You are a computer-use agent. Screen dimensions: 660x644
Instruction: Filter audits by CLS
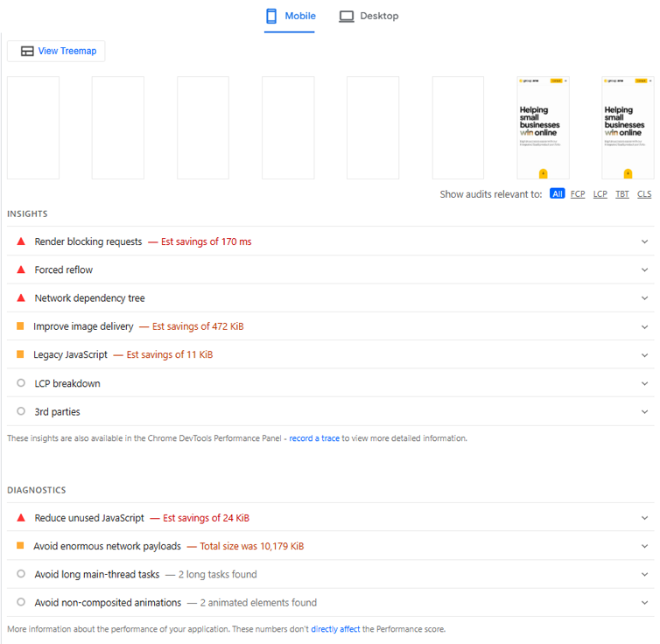point(644,194)
